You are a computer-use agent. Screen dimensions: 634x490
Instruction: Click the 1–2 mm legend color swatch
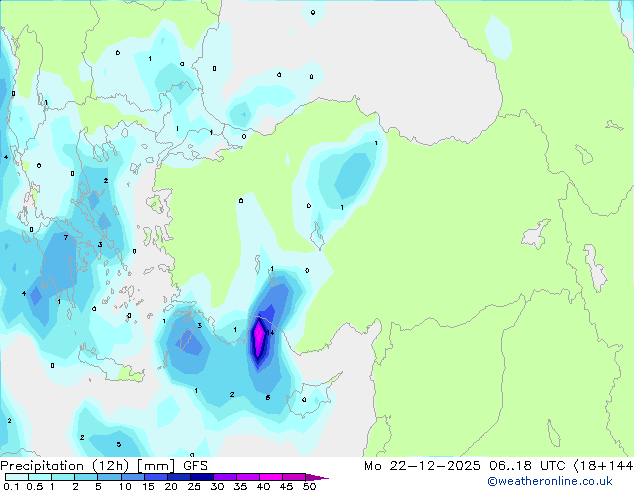(x=63, y=477)
